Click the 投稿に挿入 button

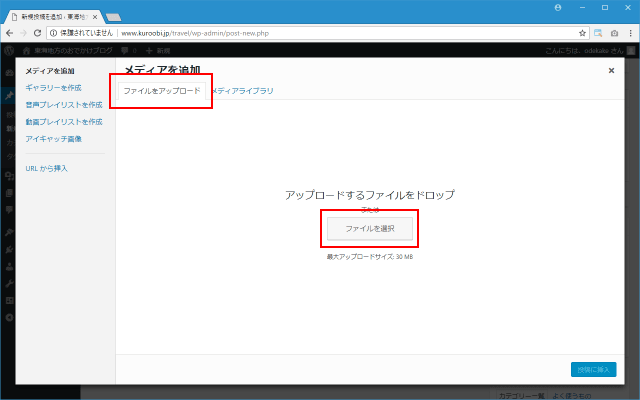[593, 369]
